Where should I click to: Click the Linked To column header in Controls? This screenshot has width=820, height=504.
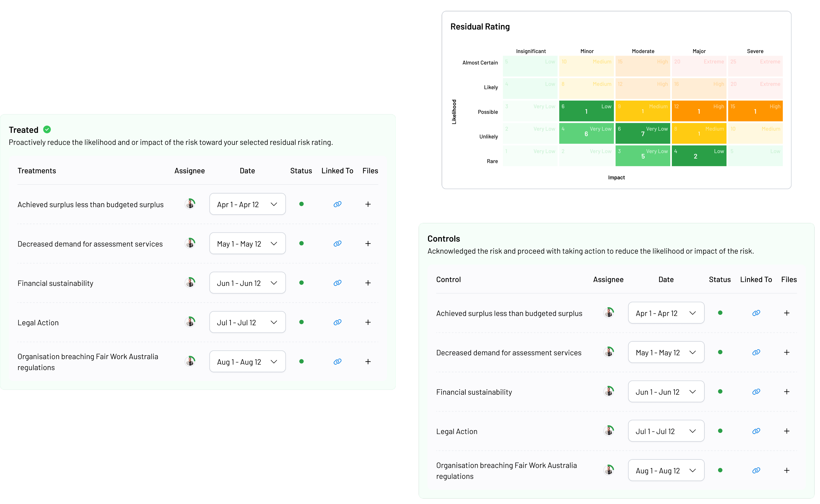click(x=756, y=280)
